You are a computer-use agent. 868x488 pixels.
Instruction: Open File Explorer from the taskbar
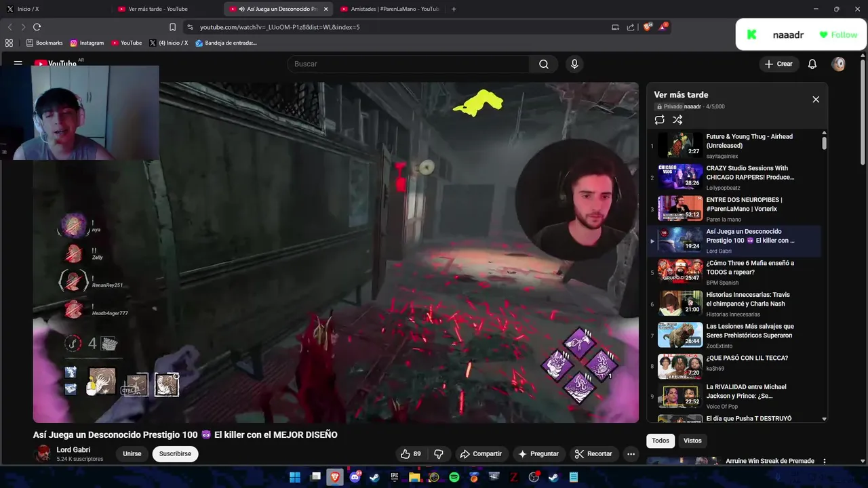414,477
